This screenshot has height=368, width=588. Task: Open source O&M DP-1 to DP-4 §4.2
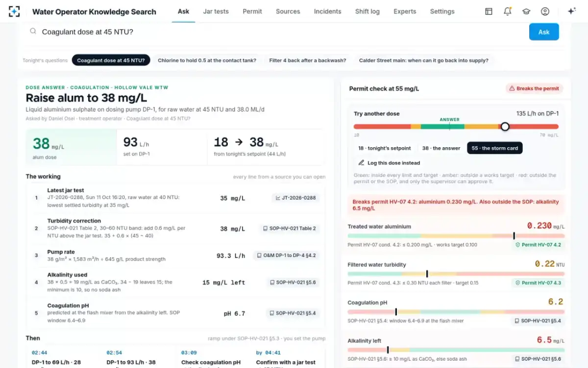(287, 256)
